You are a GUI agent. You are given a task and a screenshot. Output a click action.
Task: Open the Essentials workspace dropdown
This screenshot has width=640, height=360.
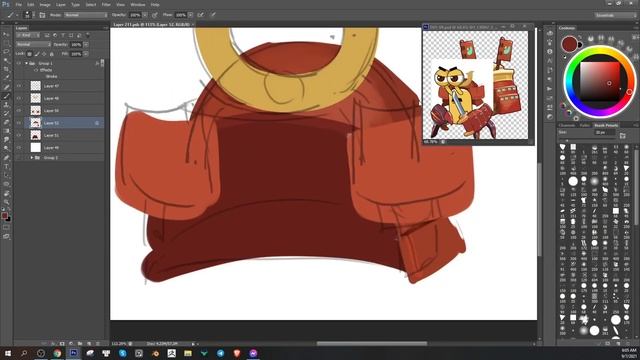[x=616, y=15]
